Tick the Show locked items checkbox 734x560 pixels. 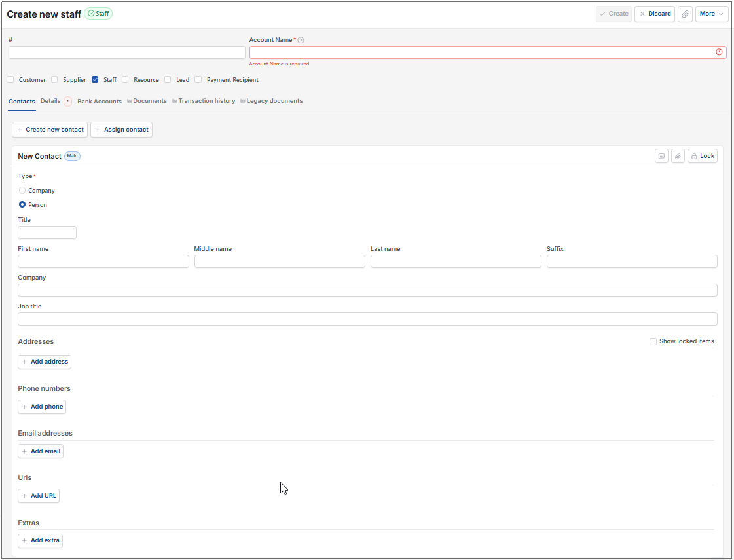click(x=653, y=341)
